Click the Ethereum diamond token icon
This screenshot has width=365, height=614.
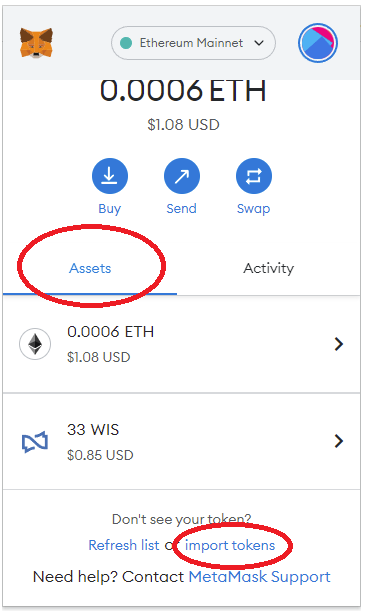click(35, 344)
